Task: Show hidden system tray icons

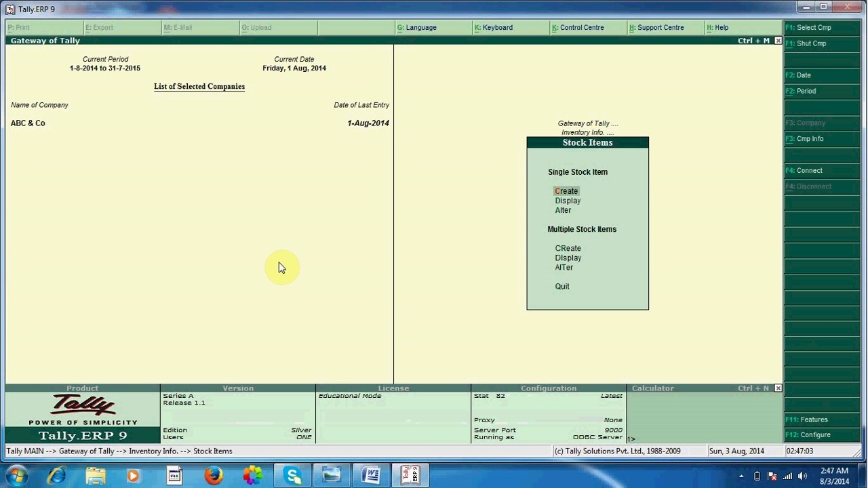Action: pyautogui.click(x=741, y=476)
